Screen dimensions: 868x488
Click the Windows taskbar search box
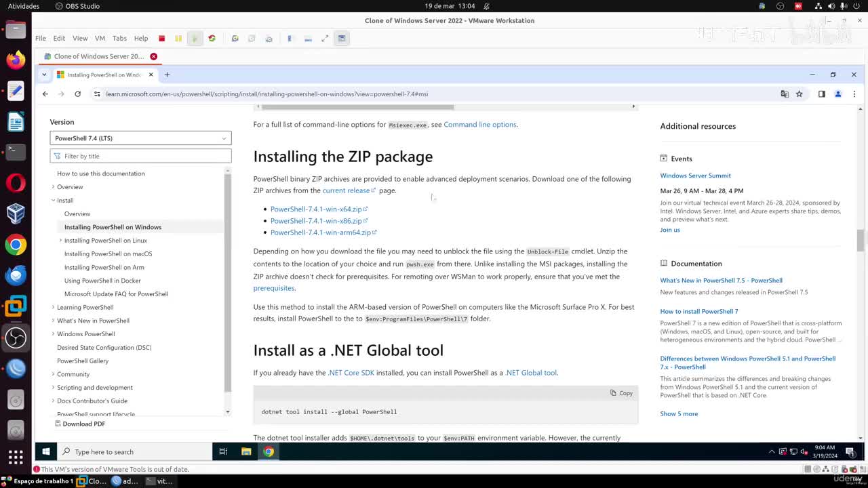(x=135, y=451)
